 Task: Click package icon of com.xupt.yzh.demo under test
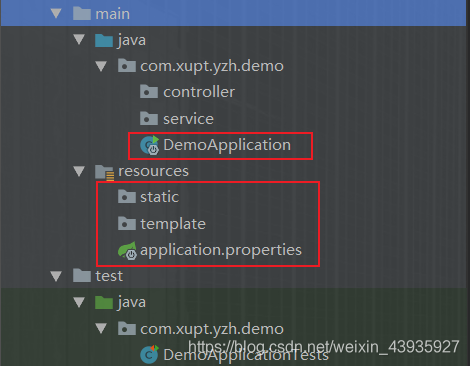pyautogui.click(x=127, y=328)
